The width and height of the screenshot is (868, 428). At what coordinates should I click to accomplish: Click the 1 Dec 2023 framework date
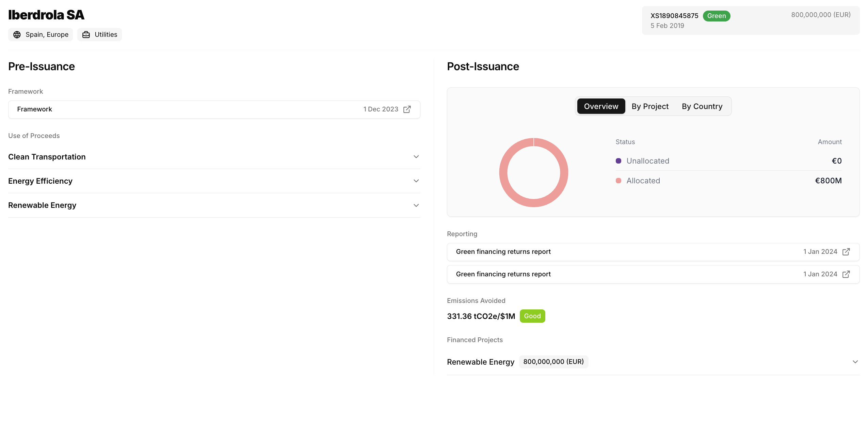pos(381,109)
